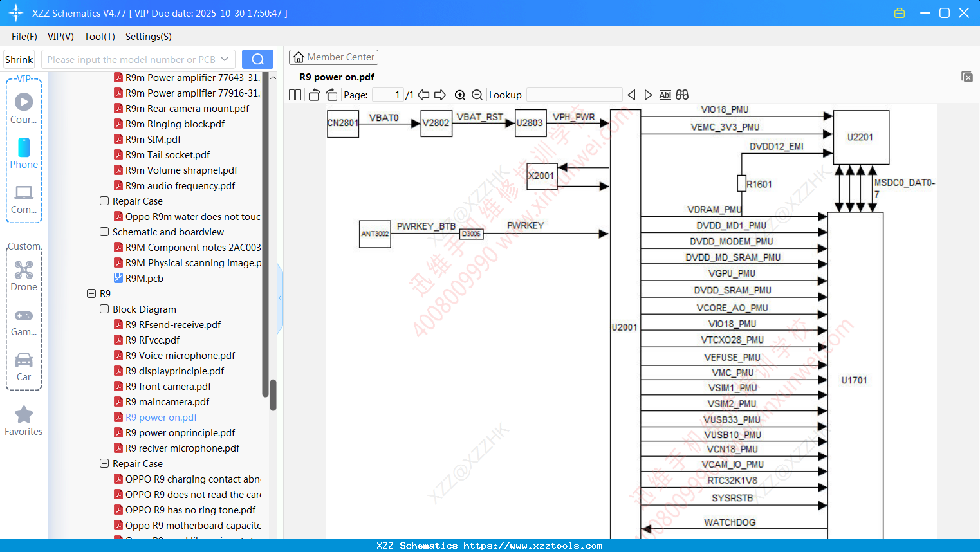Image resolution: width=980 pixels, height=552 pixels.
Task: Go to the previous page arrow
Action: [x=423, y=95]
